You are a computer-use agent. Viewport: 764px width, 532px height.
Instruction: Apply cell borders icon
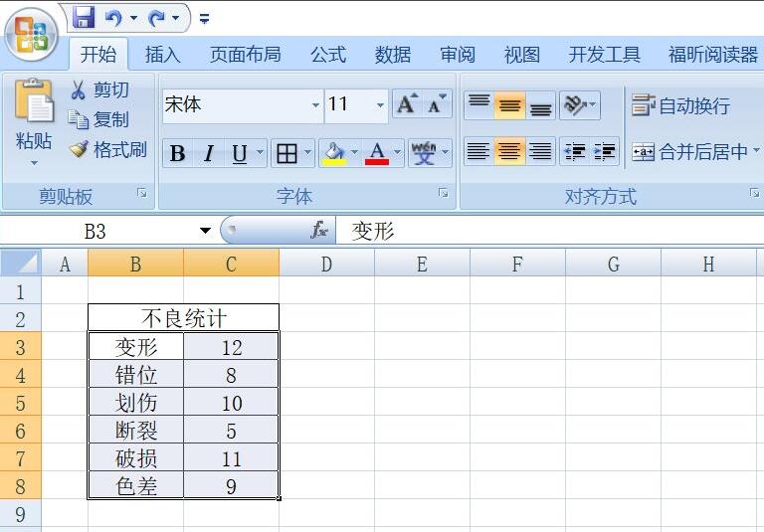286,153
